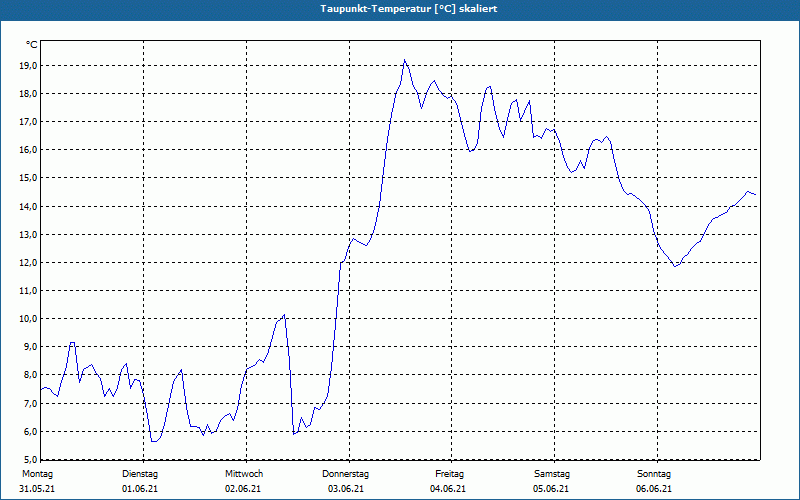The image size is (800, 500).
Task: Click the 9,0 y-axis value
Action: coord(30,347)
